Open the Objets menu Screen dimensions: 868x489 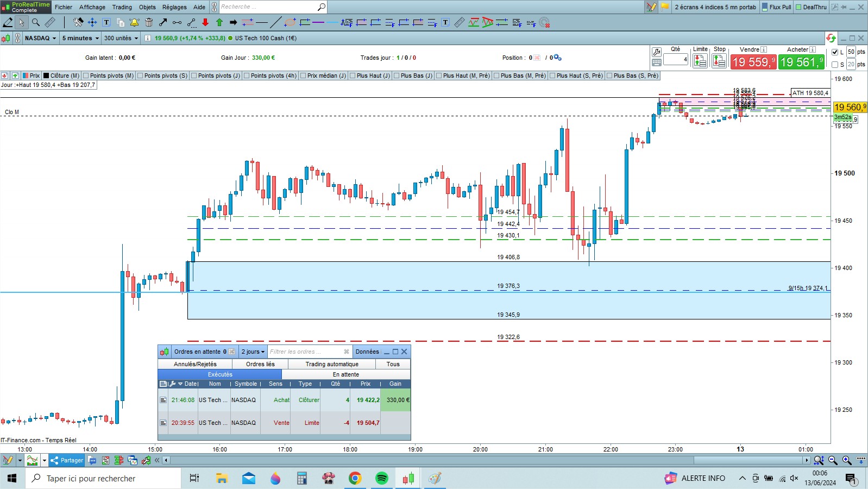tap(147, 7)
